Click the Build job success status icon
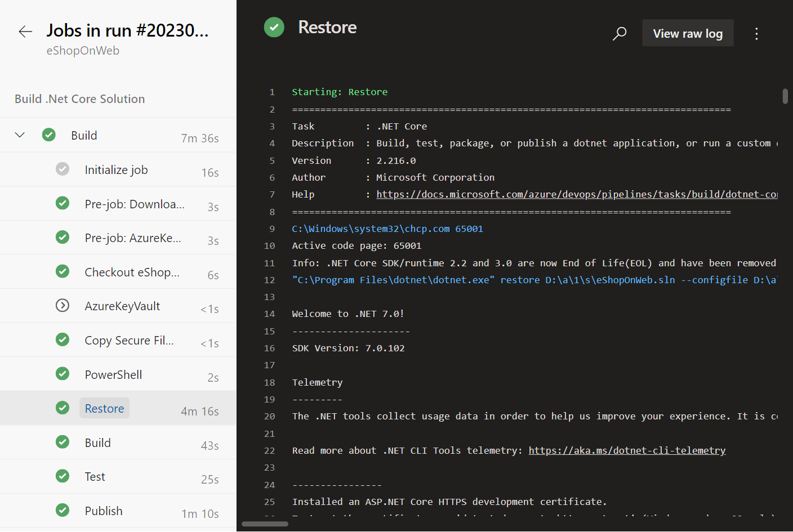 [x=49, y=135]
